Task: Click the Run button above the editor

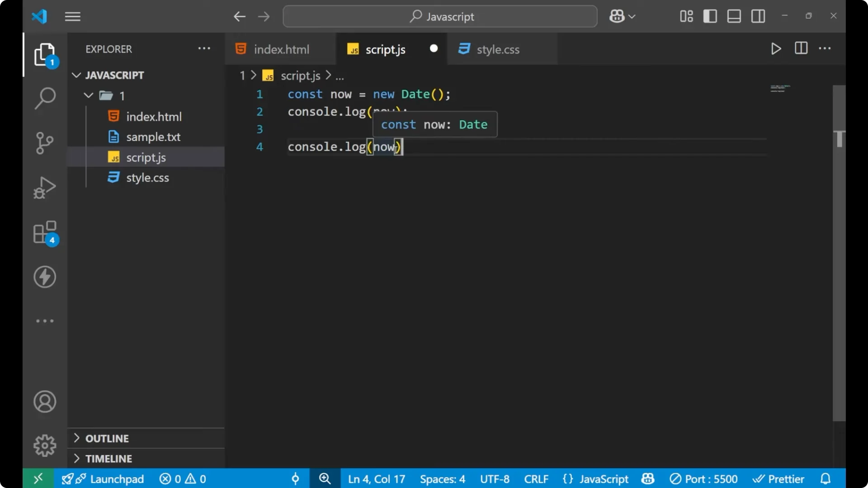Action: (776, 49)
